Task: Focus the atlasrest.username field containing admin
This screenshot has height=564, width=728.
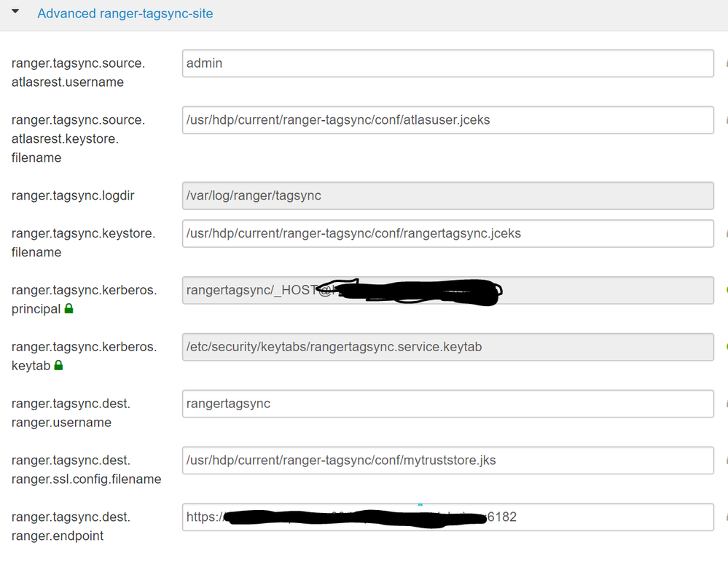Action: (447, 63)
